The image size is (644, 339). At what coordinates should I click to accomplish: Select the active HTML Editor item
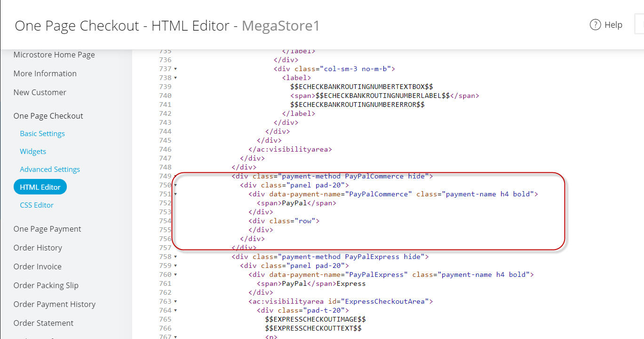click(x=40, y=187)
